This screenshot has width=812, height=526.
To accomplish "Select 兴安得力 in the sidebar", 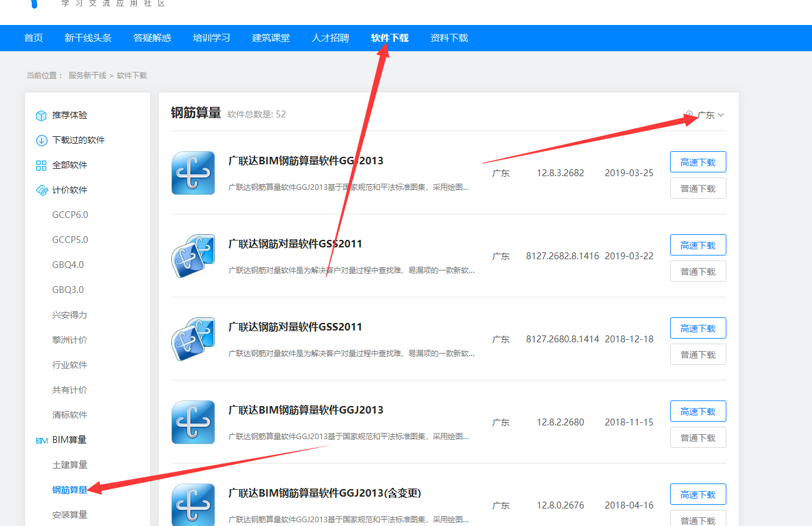I will [70, 315].
